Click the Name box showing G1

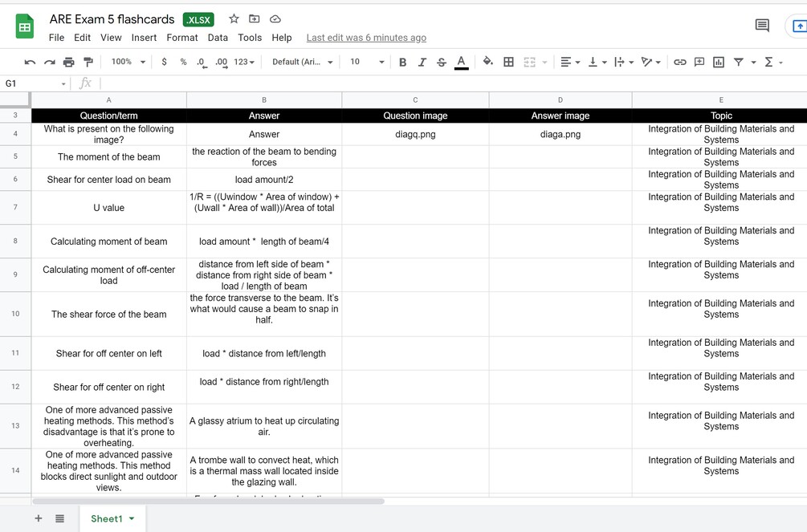tap(35, 83)
